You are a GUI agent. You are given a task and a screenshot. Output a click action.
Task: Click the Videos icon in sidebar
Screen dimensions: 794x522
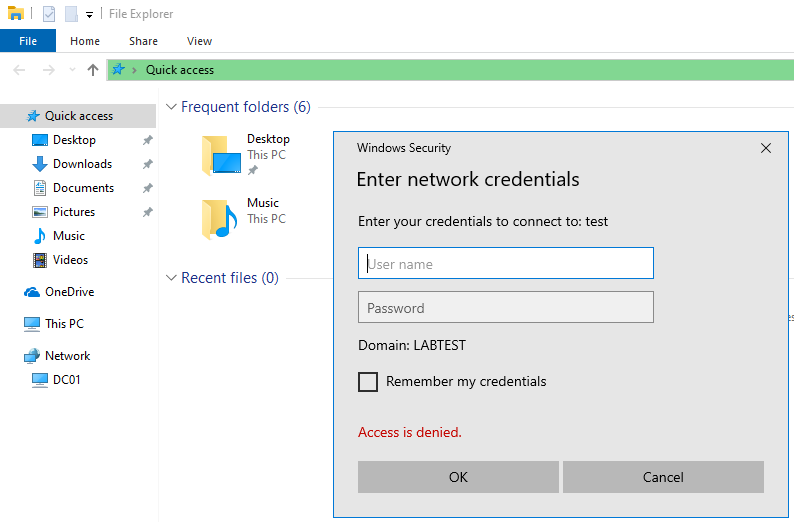pos(40,260)
